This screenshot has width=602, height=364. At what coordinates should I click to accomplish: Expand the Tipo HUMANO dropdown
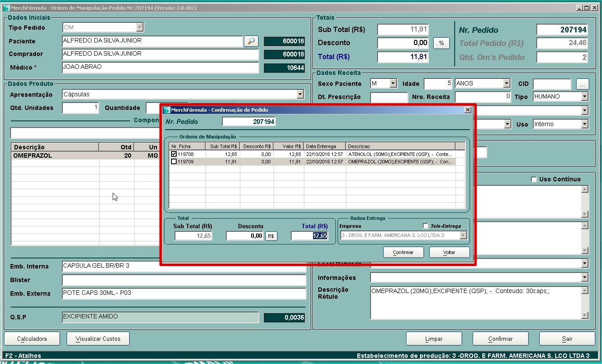coord(584,96)
